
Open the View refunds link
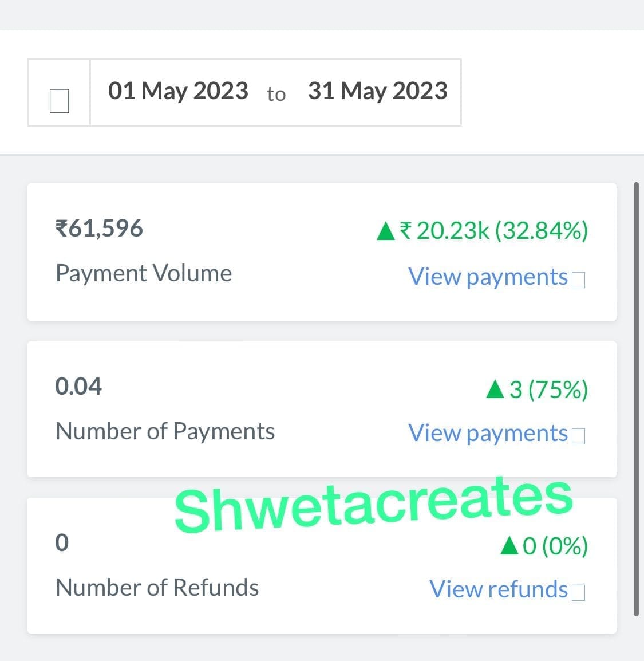coord(498,589)
